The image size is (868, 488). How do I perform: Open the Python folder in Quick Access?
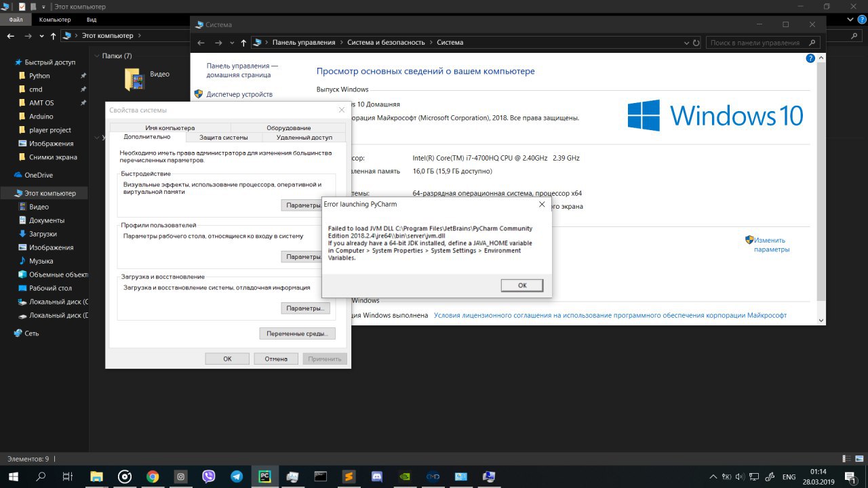coord(39,76)
